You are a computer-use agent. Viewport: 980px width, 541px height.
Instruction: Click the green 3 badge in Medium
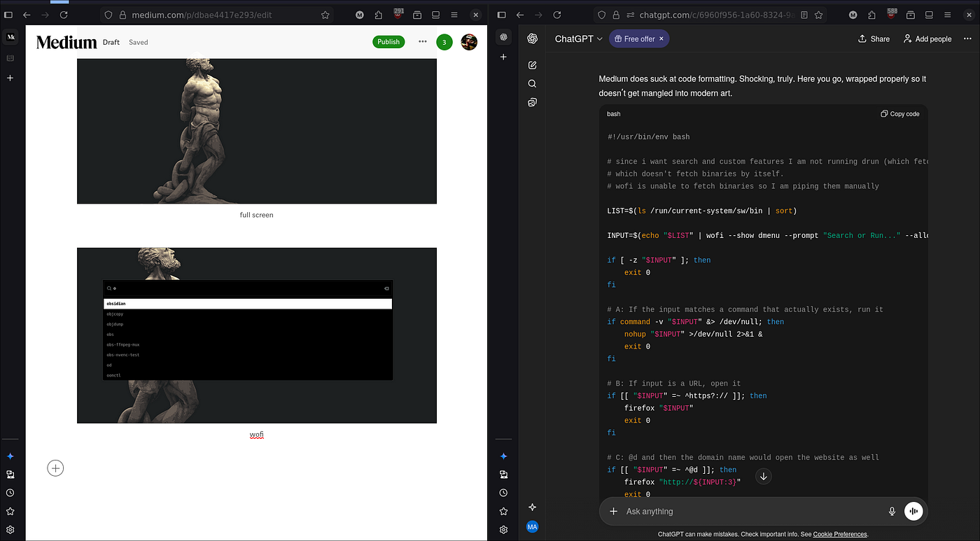click(x=444, y=43)
